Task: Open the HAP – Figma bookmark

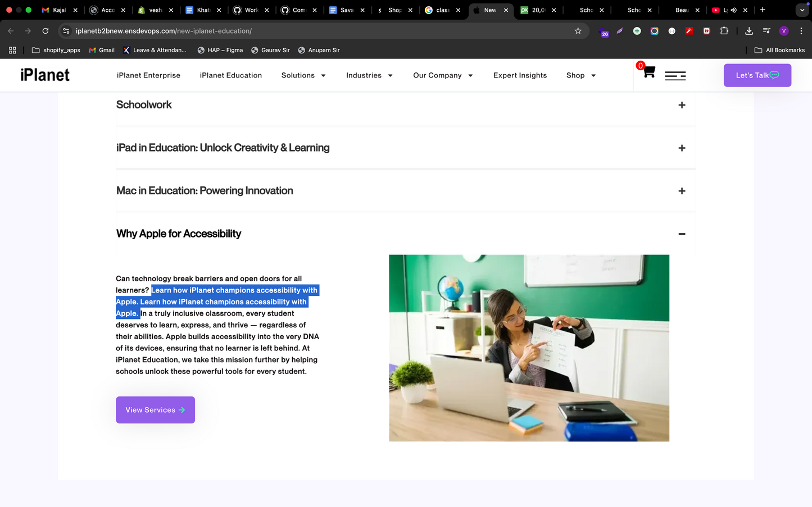Action: point(220,50)
